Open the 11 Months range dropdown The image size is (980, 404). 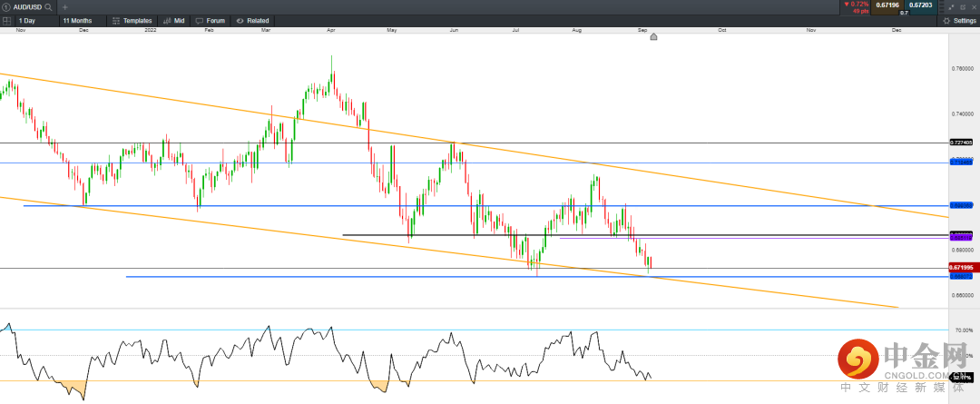point(82,20)
